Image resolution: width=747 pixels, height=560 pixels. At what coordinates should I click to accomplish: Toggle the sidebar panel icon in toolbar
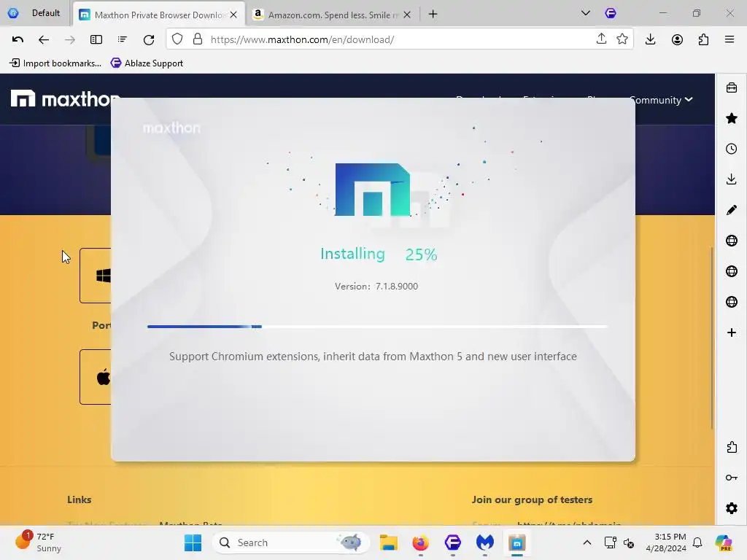96,39
